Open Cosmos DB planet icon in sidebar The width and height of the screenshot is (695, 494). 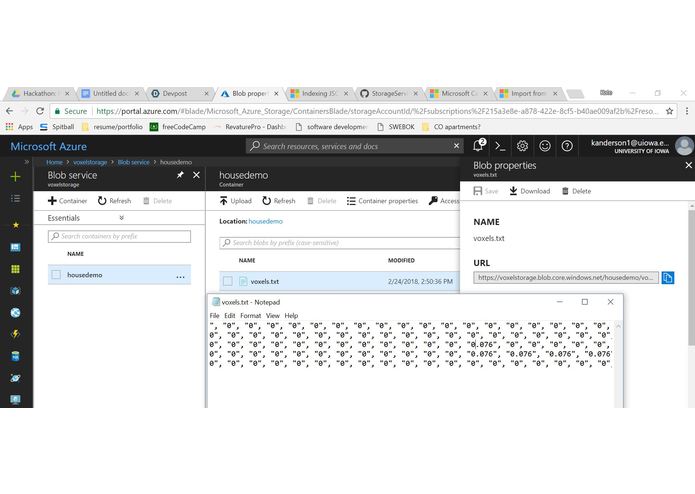pos(16,378)
